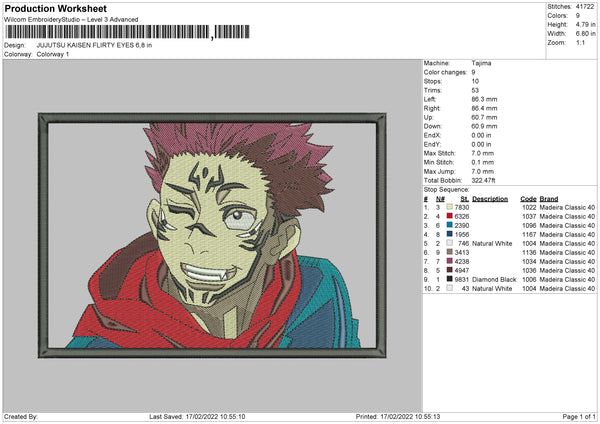Viewport: 600px width, 424px height.
Task: Click the 'Printed: 17/02/2022 10:55:13' footer
Action: pyautogui.click(x=398, y=416)
